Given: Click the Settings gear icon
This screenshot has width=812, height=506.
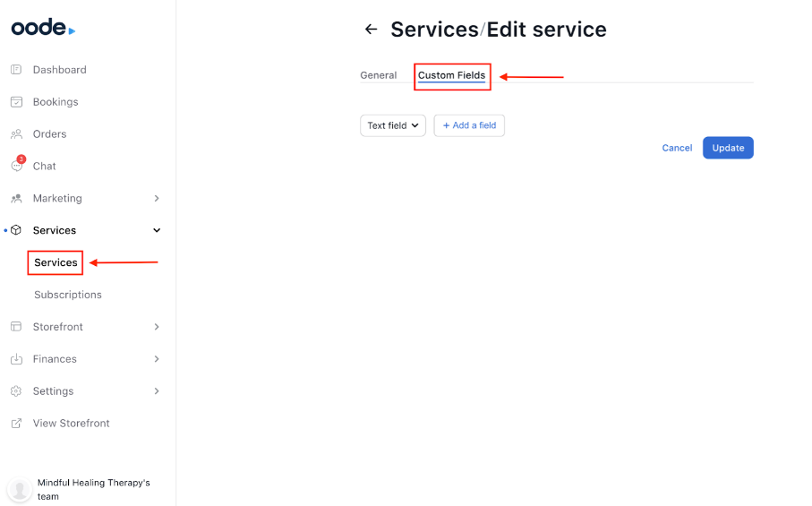Looking at the screenshot, I should click(16, 391).
